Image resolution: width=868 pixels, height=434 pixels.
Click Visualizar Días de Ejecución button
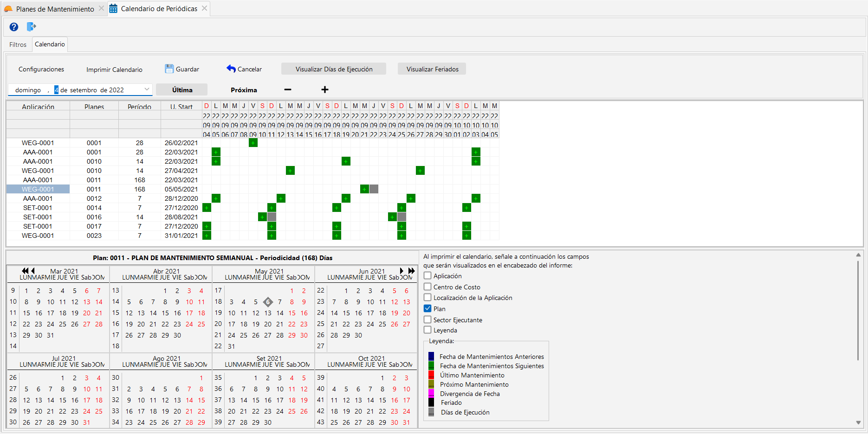point(334,69)
